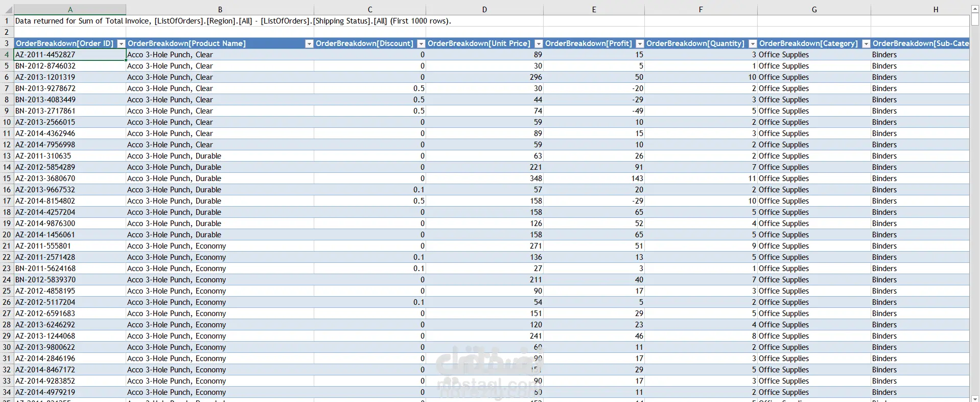This screenshot has width=980, height=402.
Task: Click Binders cell in row 4
Action: [x=920, y=55]
